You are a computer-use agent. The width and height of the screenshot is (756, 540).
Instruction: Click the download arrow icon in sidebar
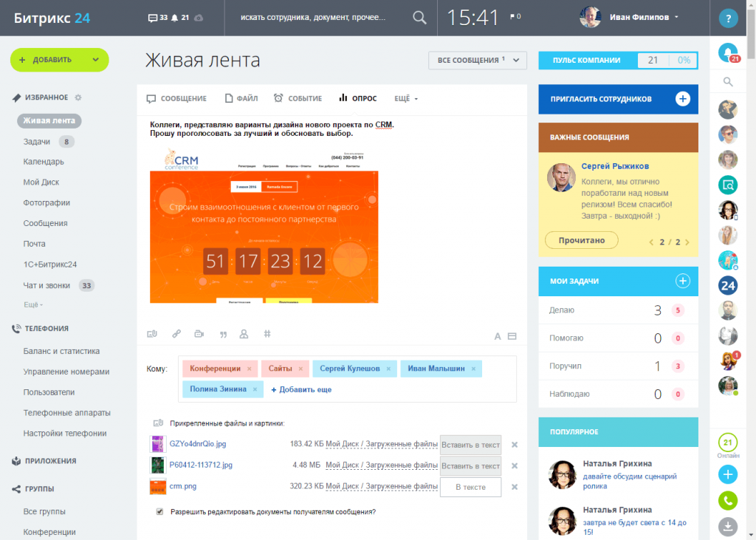coord(728,527)
